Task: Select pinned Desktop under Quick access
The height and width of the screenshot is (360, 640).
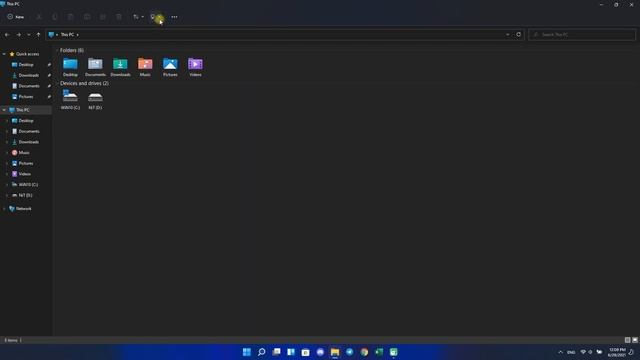Action: click(x=26, y=64)
